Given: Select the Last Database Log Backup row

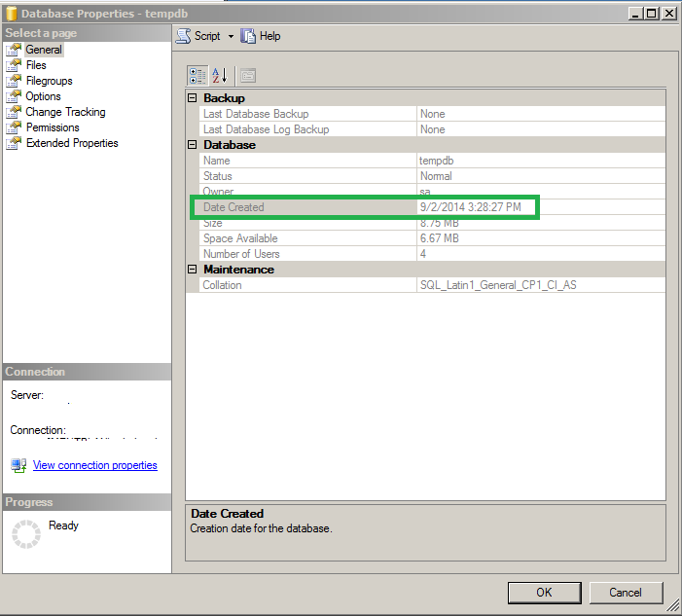Looking at the screenshot, I should tap(432, 129).
